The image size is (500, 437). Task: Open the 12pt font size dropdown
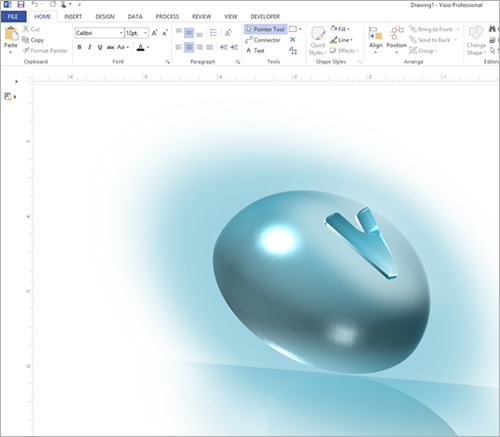pos(136,33)
